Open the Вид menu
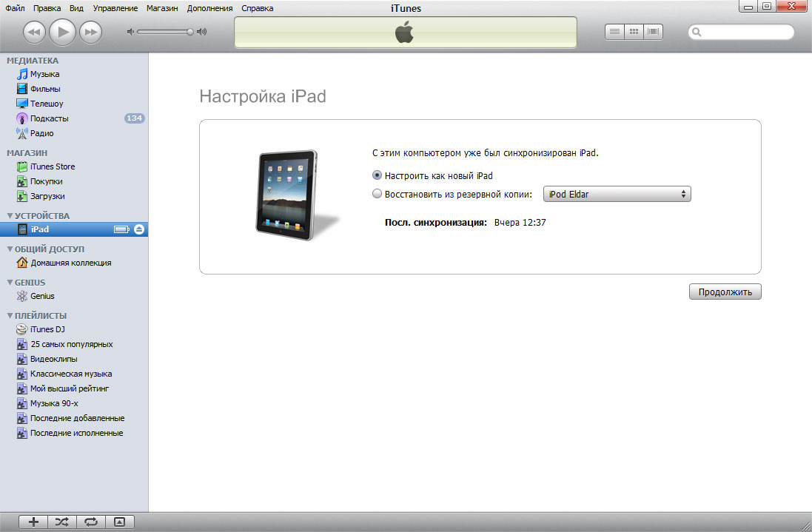812x532 pixels. click(77, 8)
